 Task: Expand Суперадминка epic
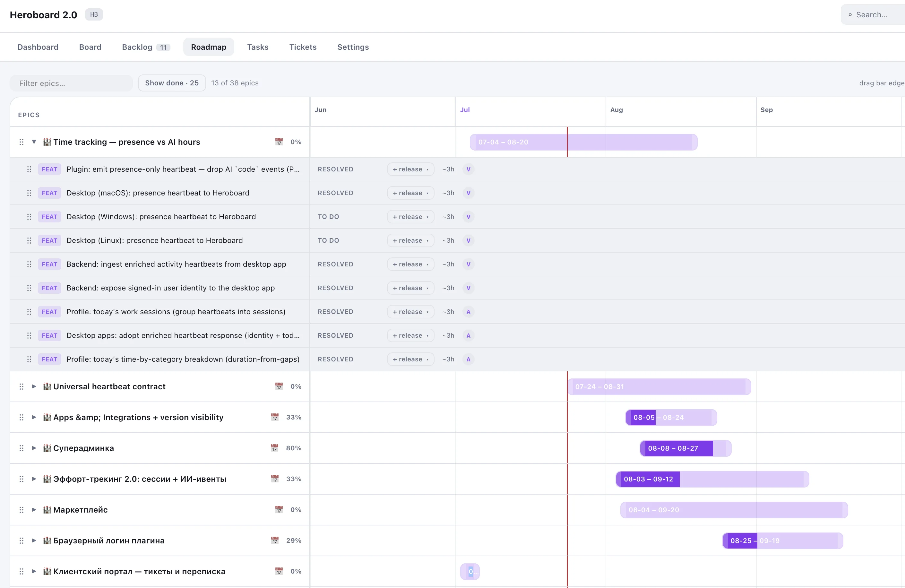(34, 448)
